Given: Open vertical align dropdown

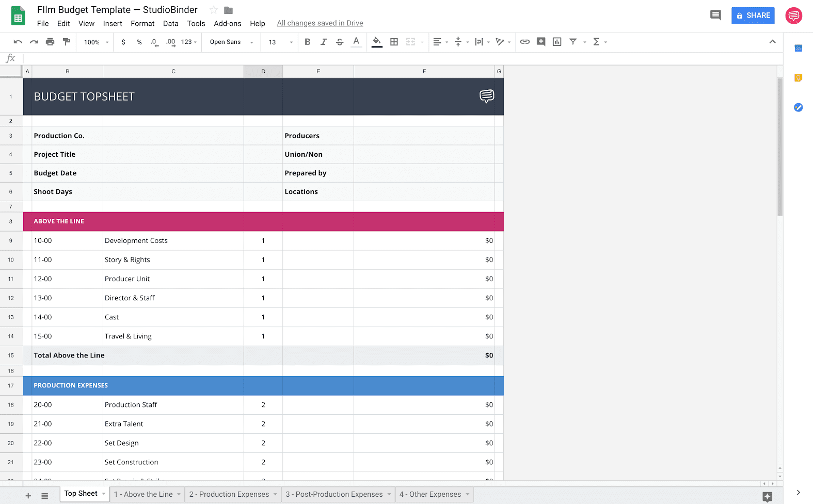Looking at the screenshot, I should [x=461, y=42].
